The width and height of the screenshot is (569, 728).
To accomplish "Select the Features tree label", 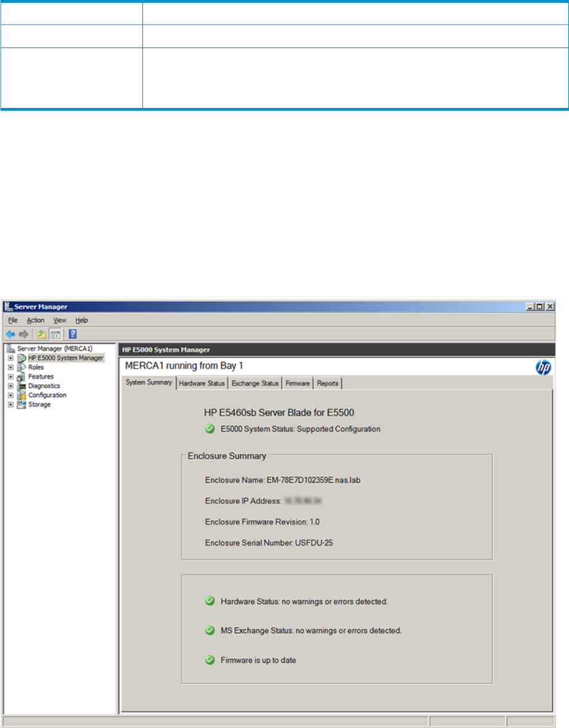I will 41,376.
